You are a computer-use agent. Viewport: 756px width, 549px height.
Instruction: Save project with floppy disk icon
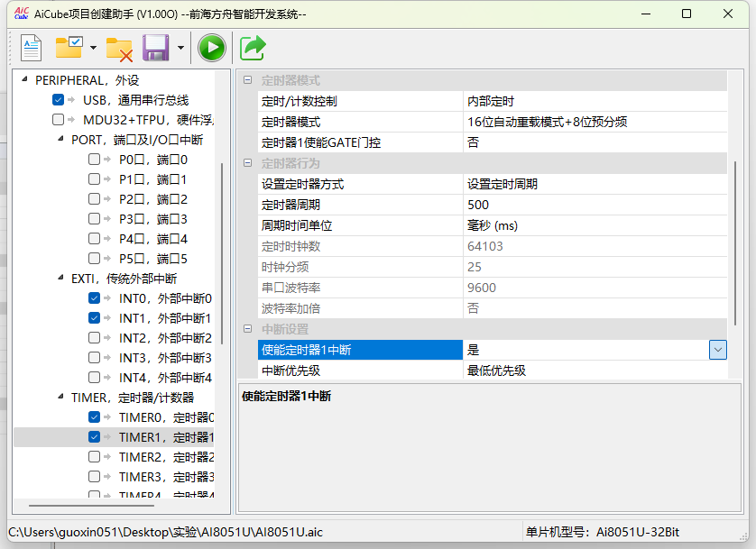click(156, 48)
